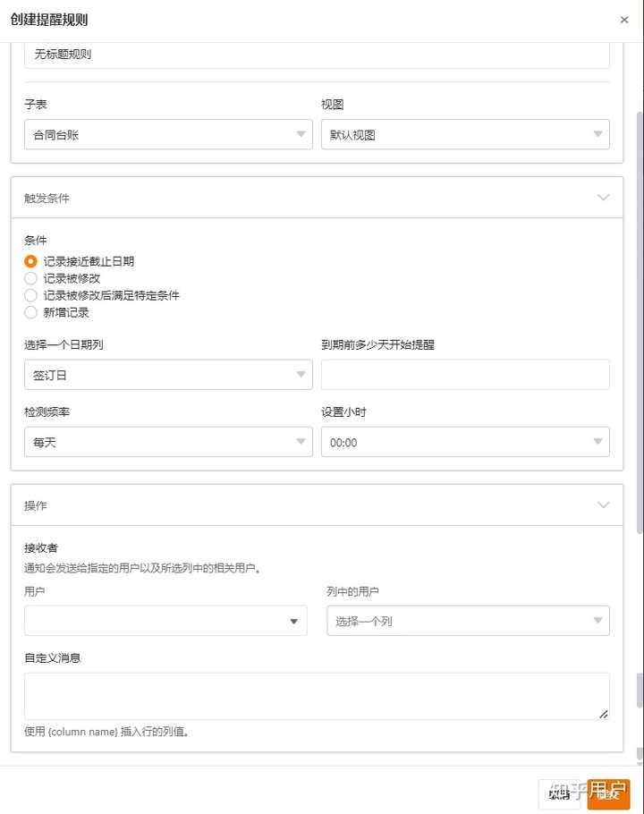Screen dimensions: 644x814
Task: Select the 新增记录 radio option
Action: click(x=30, y=312)
